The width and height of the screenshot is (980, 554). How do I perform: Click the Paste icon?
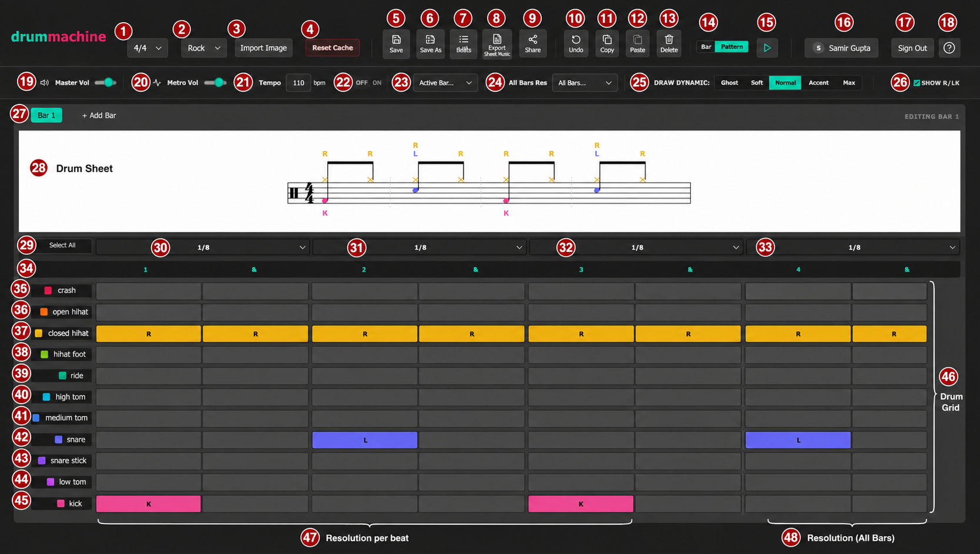click(637, 40)
